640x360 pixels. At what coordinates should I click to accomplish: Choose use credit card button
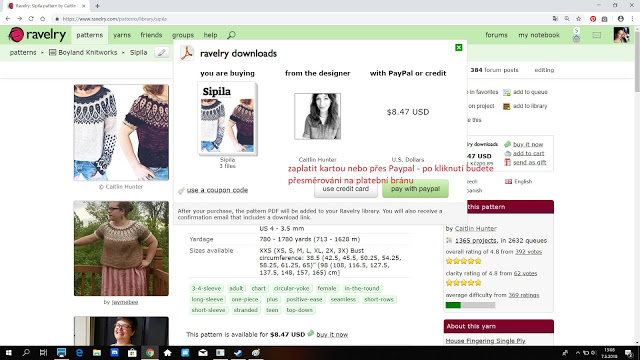coord(345,189)
